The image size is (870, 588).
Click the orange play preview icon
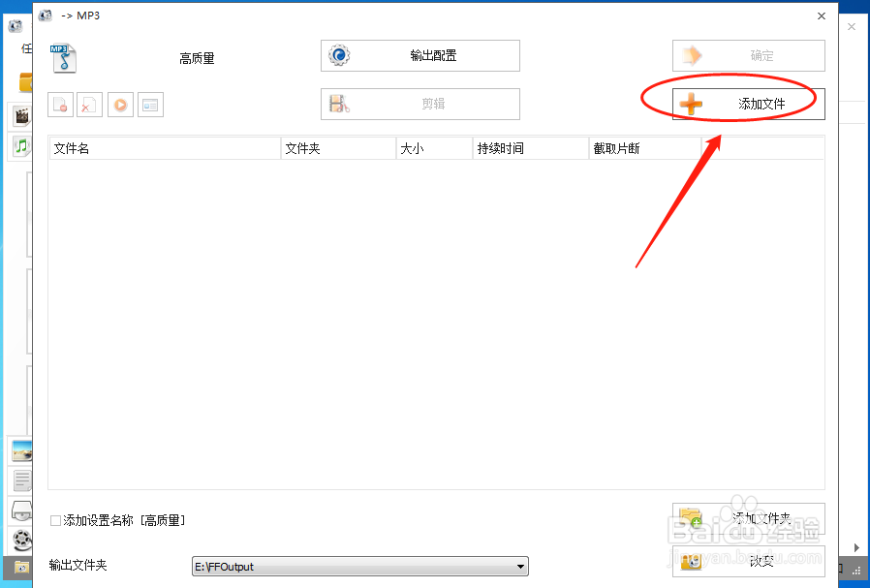pos(120,104)
